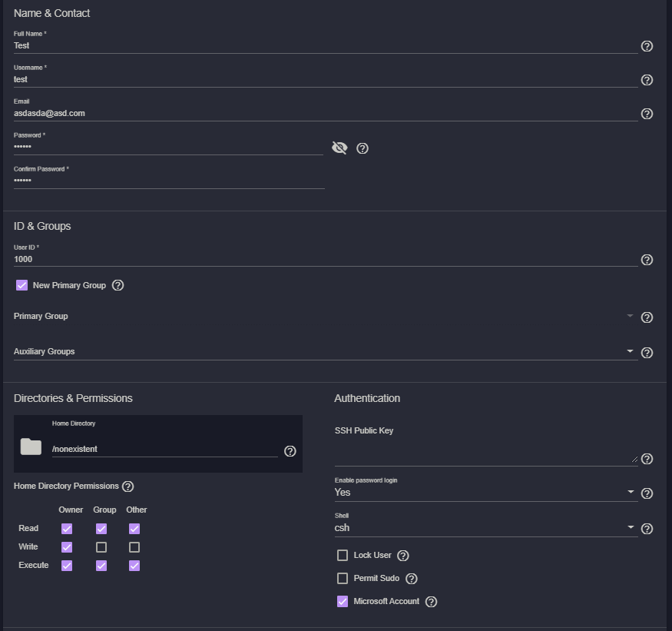Open help for Home Directory Permissions
The width and height of the screenshot is (672, 631).
click(x=128, y=487)
